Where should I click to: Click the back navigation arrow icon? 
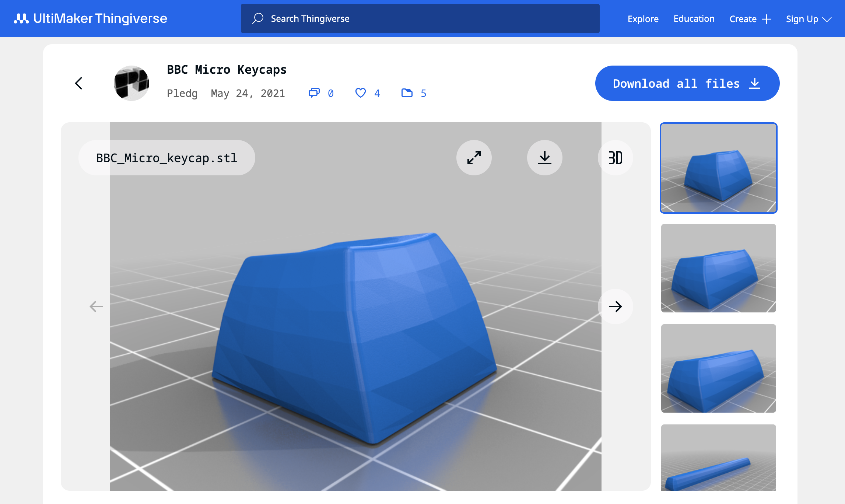pos(78,83)
